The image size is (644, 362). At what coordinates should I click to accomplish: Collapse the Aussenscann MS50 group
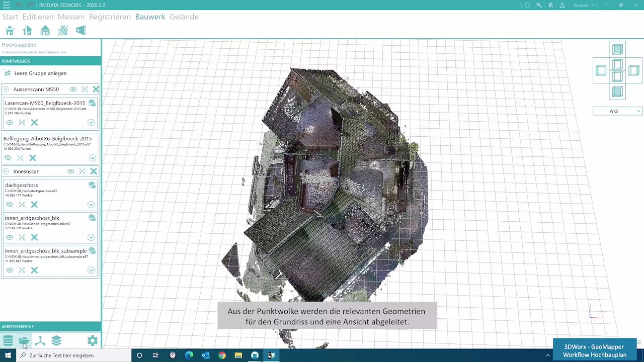pos(6,89)
